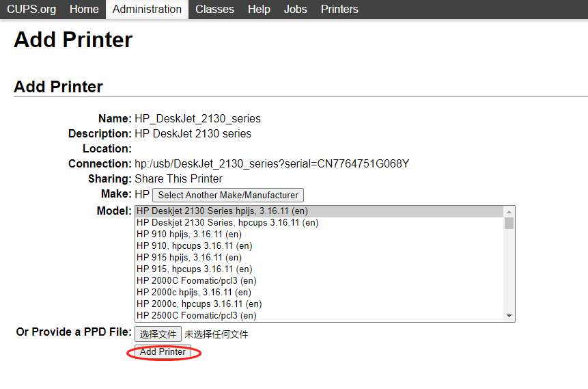The height and width of the screenshot is (389, 588).
Task: Select HP Deskjet 2130 Series hpcups model
Action: [227, 223]
